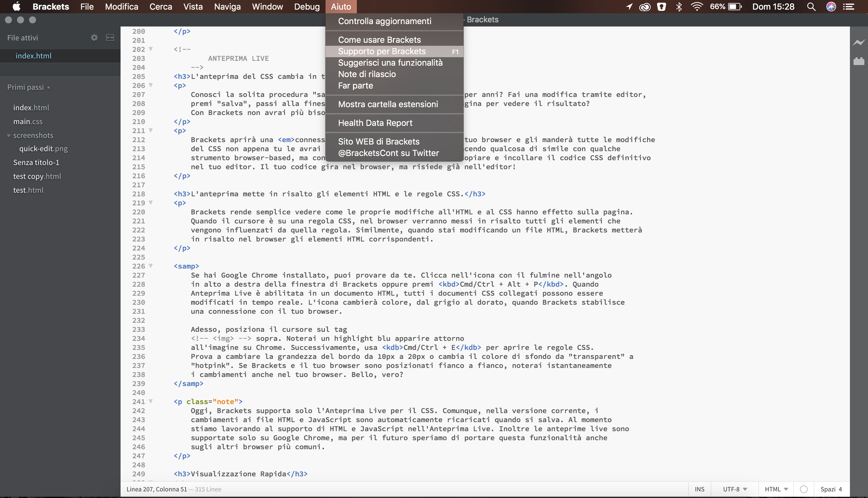Click the split view icon in sidebar

pyautogui.click(x=110, y=38)
